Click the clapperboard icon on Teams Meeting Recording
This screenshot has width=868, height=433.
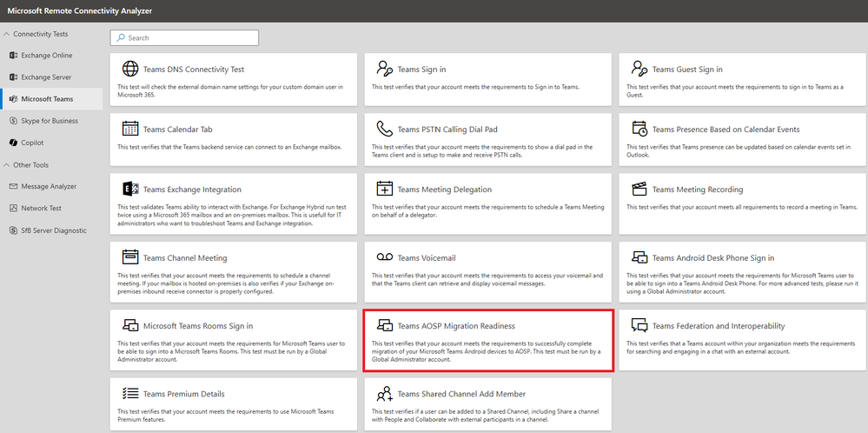[639, 189]
